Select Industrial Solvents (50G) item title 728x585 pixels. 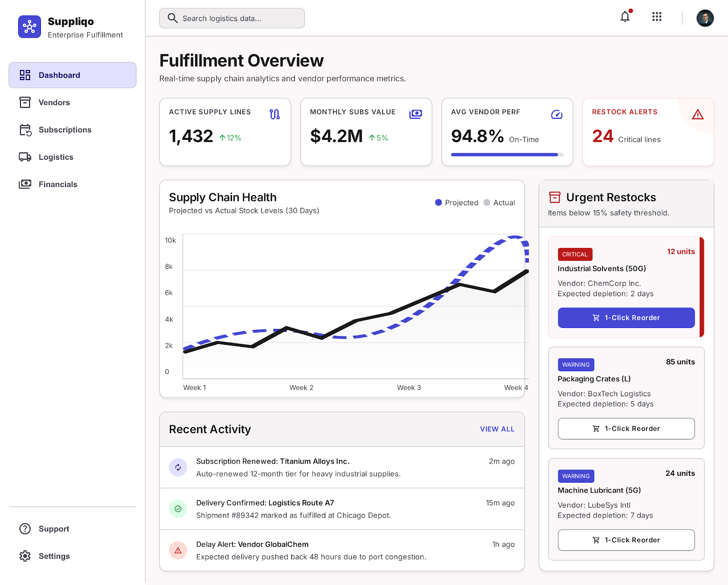[x=602, y=268]
